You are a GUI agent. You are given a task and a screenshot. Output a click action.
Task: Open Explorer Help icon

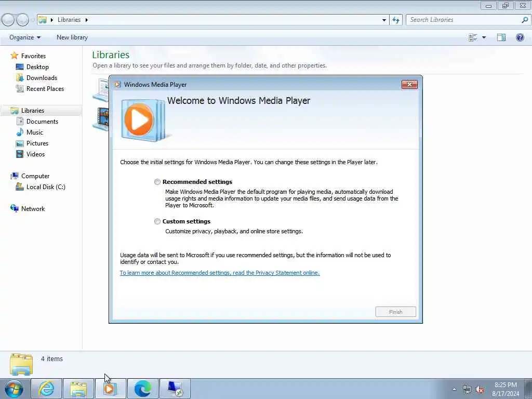tap(520, 37)
